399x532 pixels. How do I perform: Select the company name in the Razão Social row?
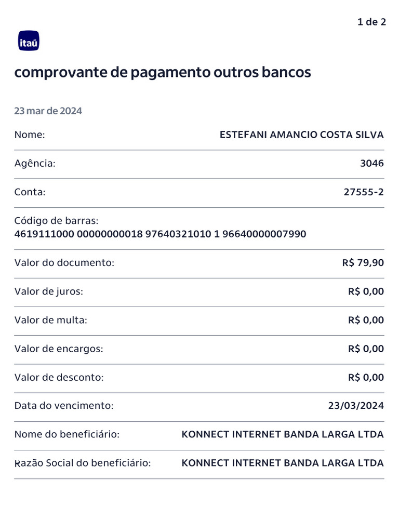[283, 463]
